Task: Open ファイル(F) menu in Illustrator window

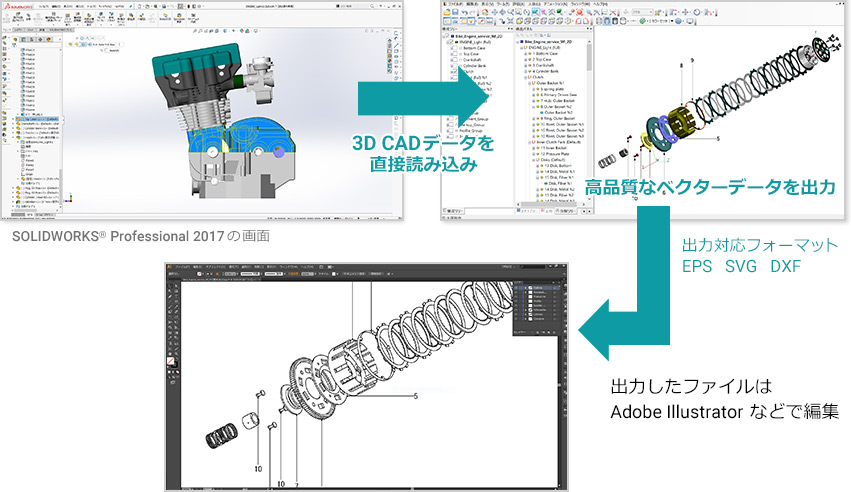Action: [183, 267]
